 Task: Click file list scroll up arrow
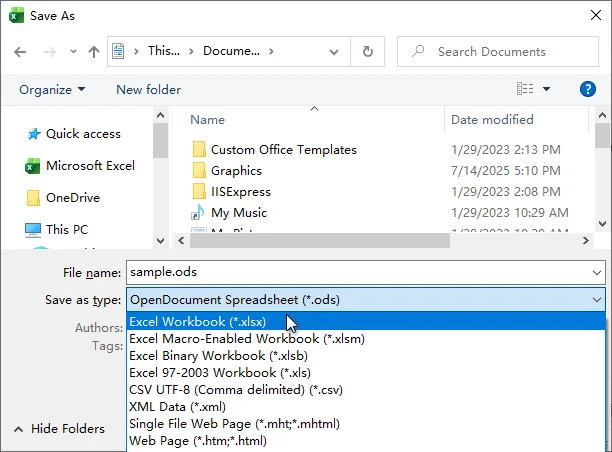tap(602, 116)
